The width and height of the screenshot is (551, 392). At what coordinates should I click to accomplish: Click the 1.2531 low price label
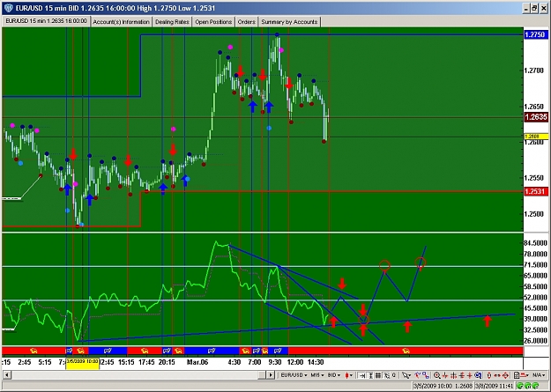[536, 191]
